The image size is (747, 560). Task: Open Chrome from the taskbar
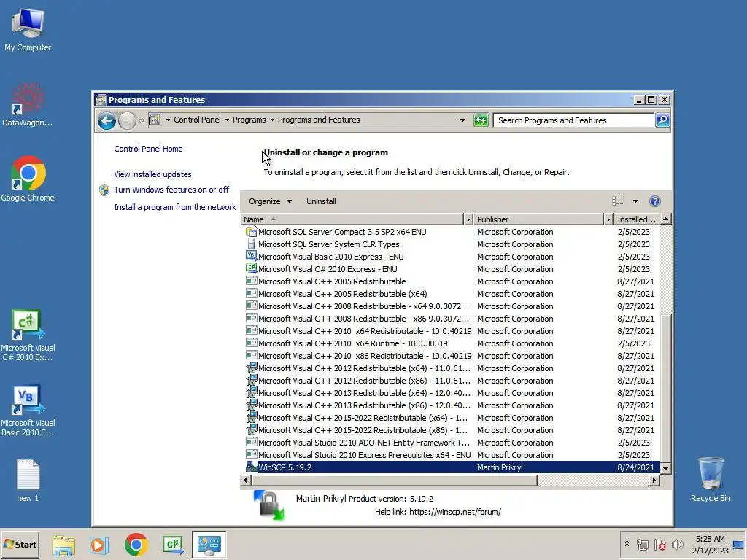click(x=136, y=545)
